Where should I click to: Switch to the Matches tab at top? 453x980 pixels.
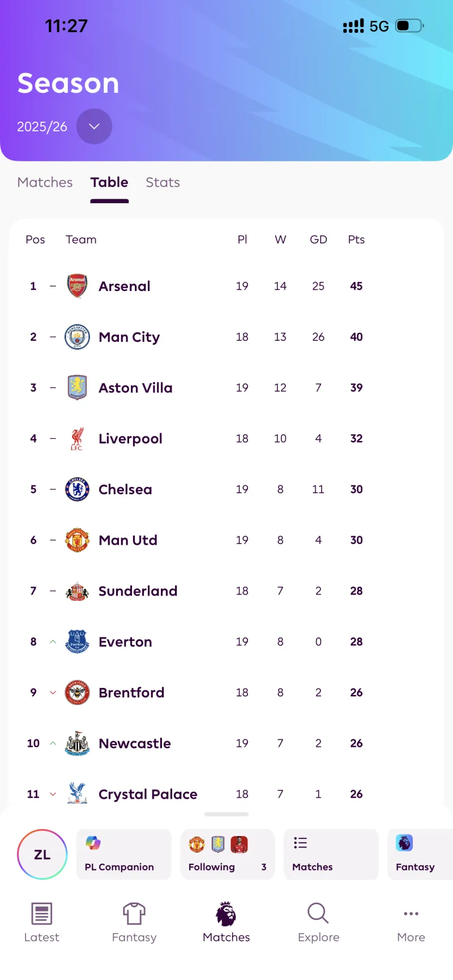click(x=45, y=182)
